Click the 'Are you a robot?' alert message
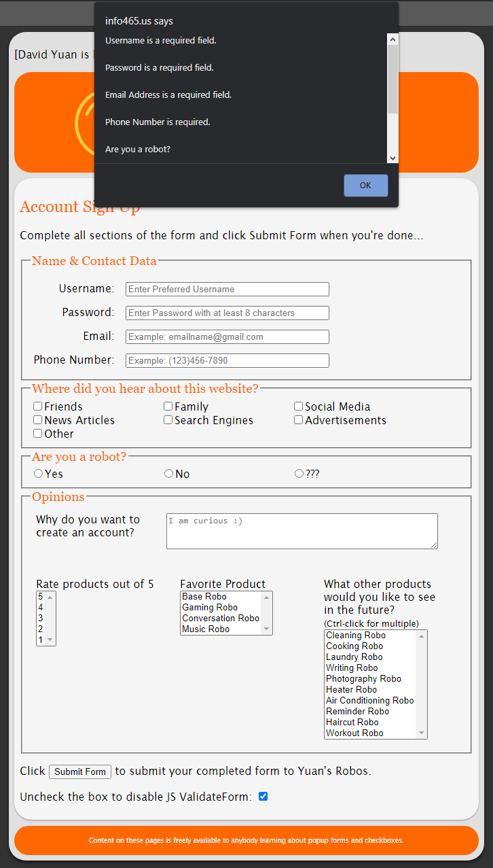493x868 pixels. (138, 150)
